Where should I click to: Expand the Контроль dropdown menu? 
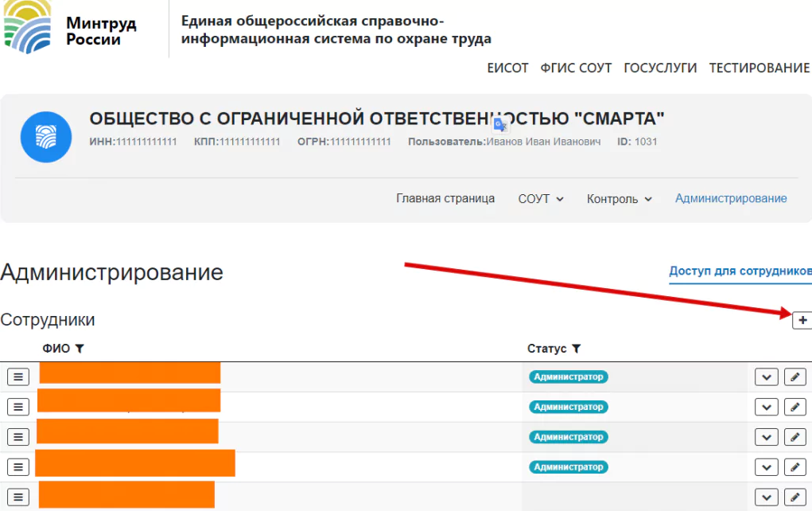point(619,199)
